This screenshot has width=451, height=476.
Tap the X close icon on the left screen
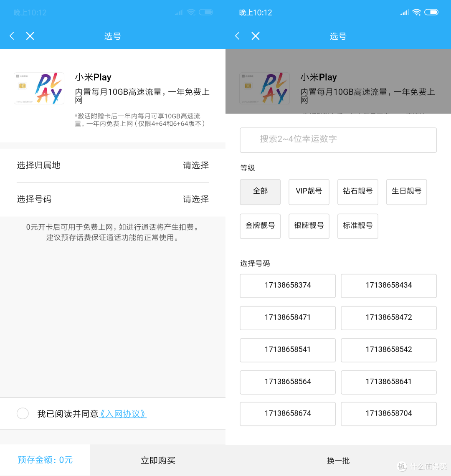[30, 36]
